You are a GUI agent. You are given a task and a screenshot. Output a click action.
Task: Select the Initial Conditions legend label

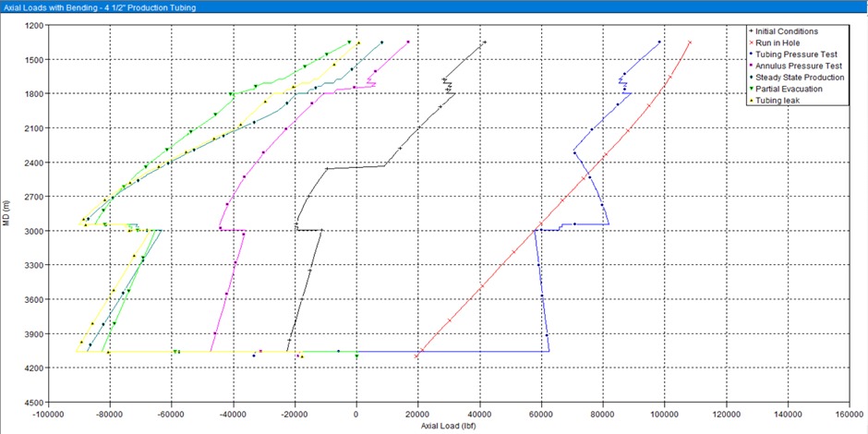click(786, 31)
